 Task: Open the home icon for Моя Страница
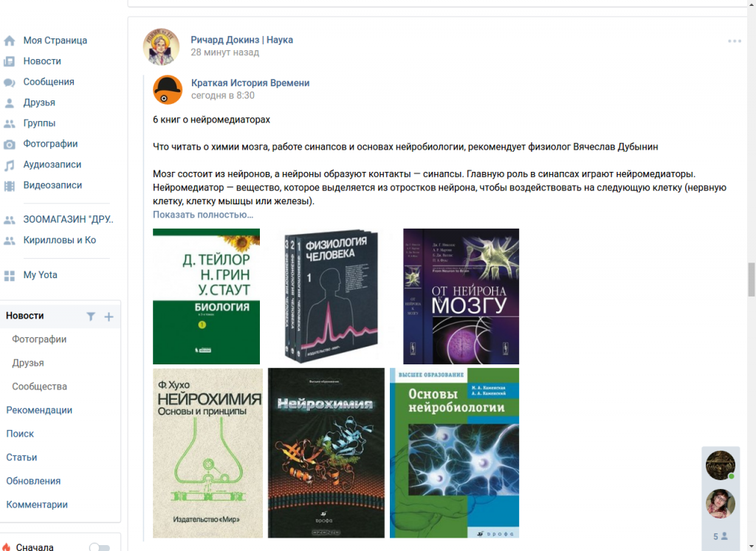coord(9,41)
